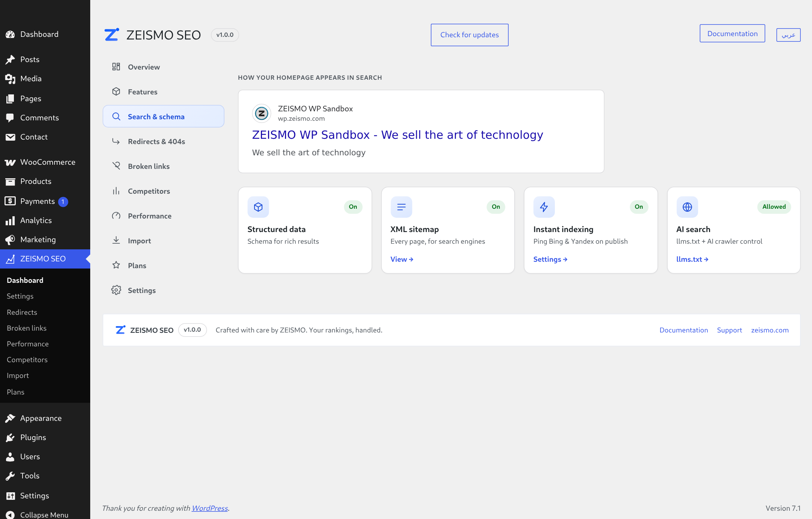Viewport: 812px width, 519px height.
Task: Click the Plugins plug icon
Action: point(10,437)
